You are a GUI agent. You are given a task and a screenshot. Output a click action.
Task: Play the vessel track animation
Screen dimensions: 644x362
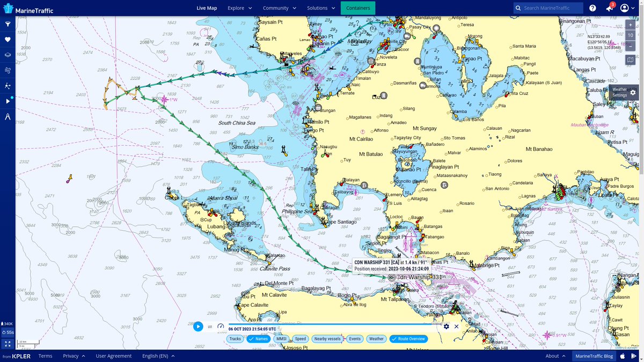click(198, 326)
